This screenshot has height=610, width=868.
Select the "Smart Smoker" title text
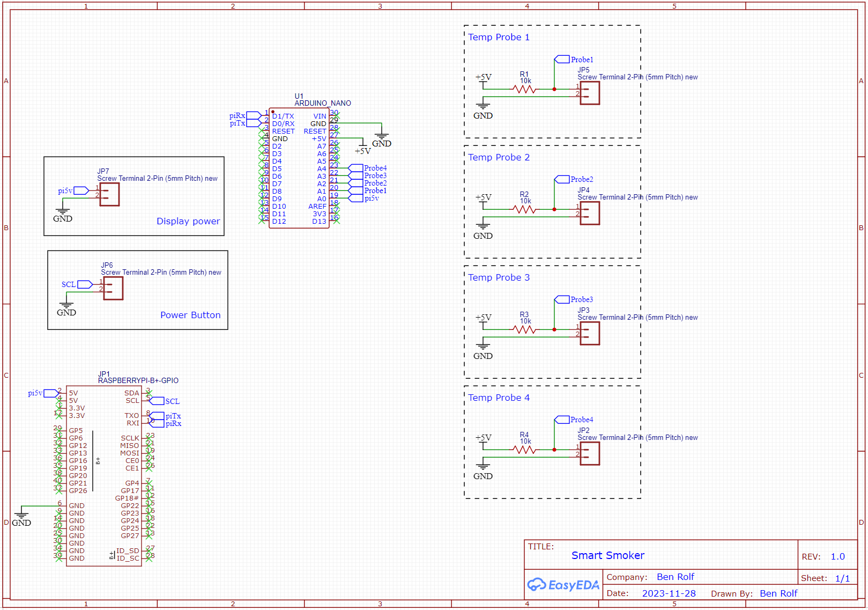pyautogui.click(x=607, y=555)
